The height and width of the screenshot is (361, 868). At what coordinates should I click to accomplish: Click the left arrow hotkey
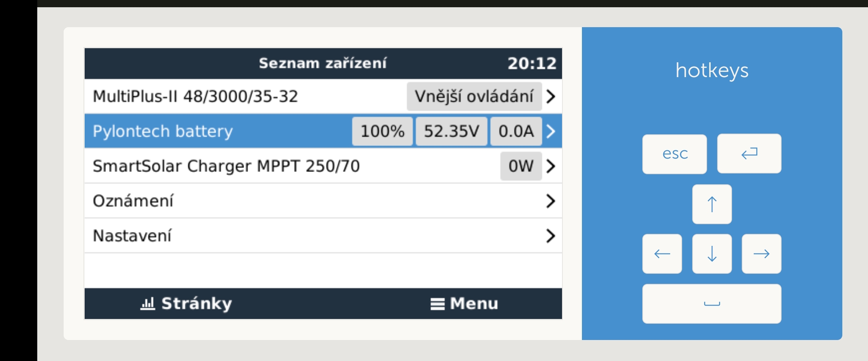coord(662,254)
